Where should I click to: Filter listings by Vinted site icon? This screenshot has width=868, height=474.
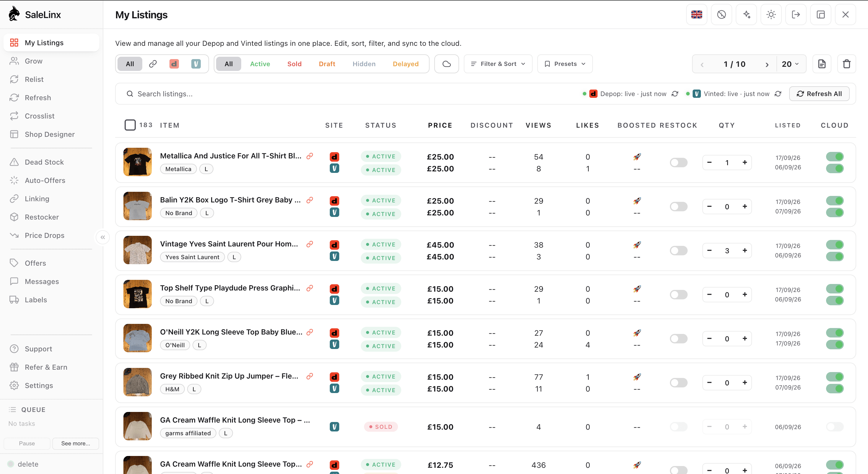click(196, 64)
